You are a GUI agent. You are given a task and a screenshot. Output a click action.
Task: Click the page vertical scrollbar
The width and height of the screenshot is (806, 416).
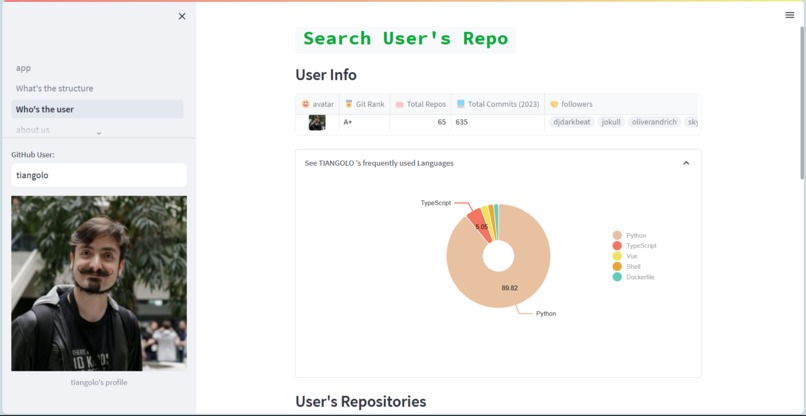coord(803,103)
